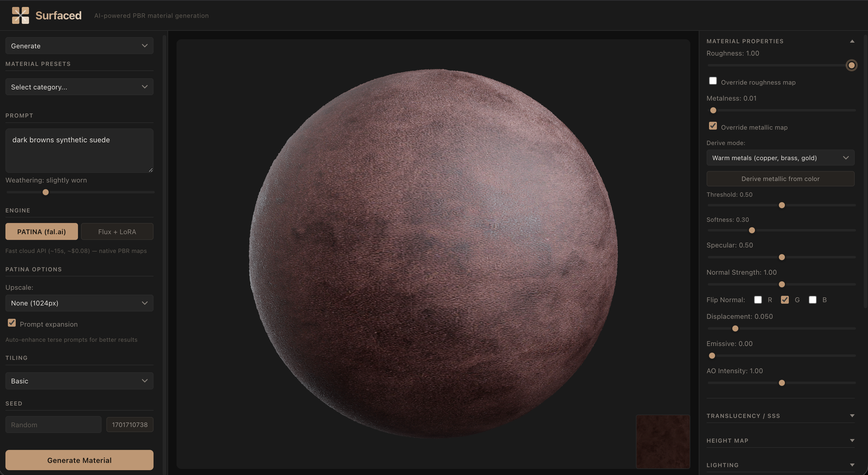The image size is (868, 475).
Task: Click the Surfaced logo icon
Action: point(20,15)
